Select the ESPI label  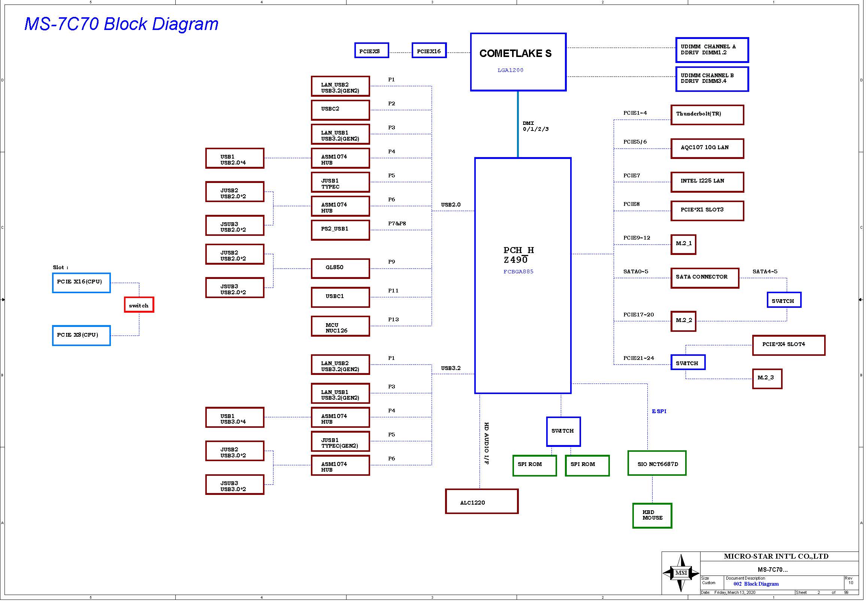(659, 411)
